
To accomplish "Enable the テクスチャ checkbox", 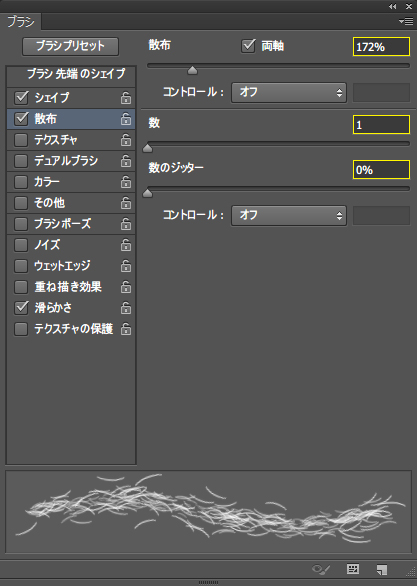I will 21,140.
